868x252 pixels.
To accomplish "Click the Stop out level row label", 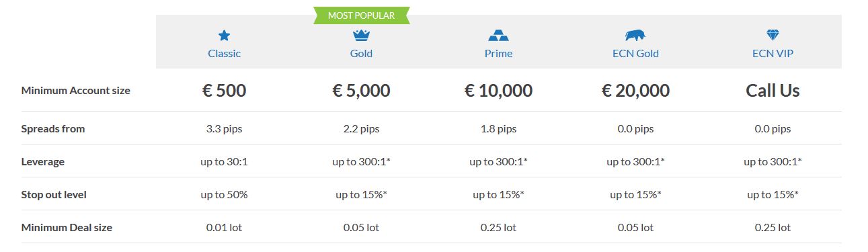I will click(54, 194).
